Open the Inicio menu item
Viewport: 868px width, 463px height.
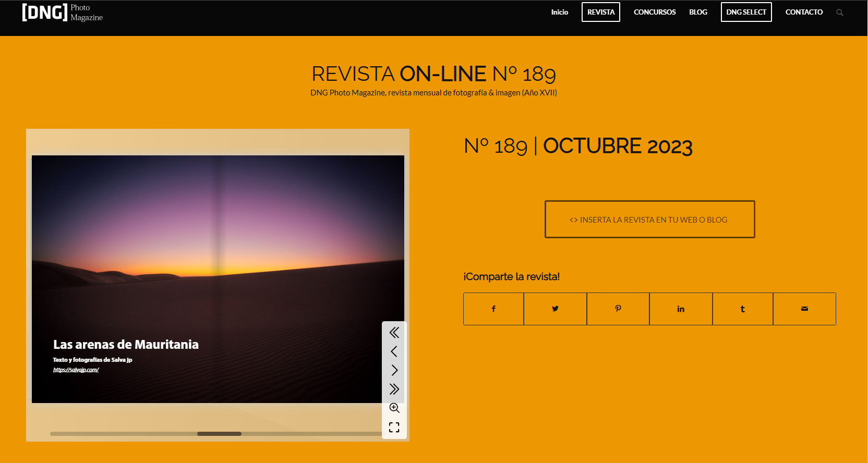[x=560, y=12]
